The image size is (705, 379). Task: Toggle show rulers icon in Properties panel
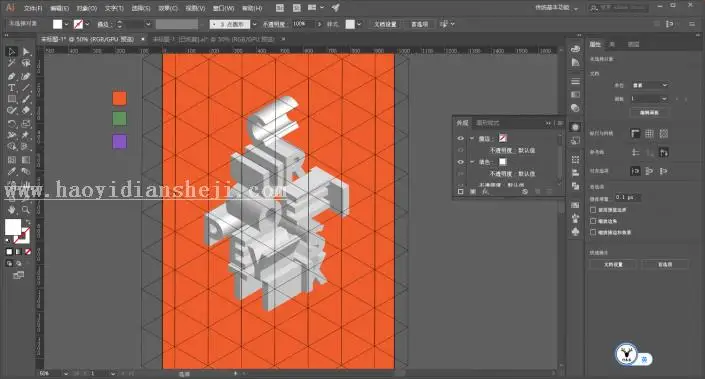coord(635,134)
